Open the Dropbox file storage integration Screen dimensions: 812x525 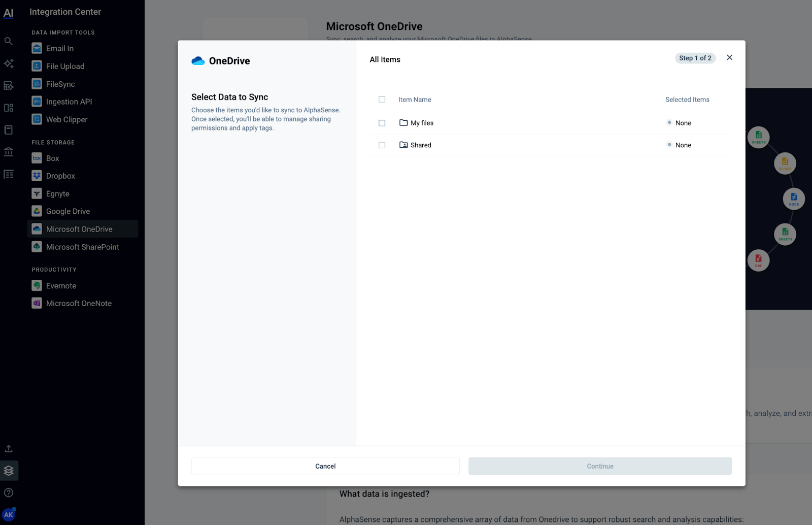click(60, 176)
